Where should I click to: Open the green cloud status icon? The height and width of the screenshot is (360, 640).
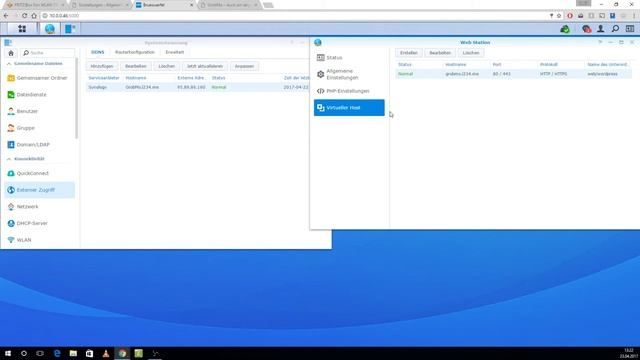click(x=565, y=29)
